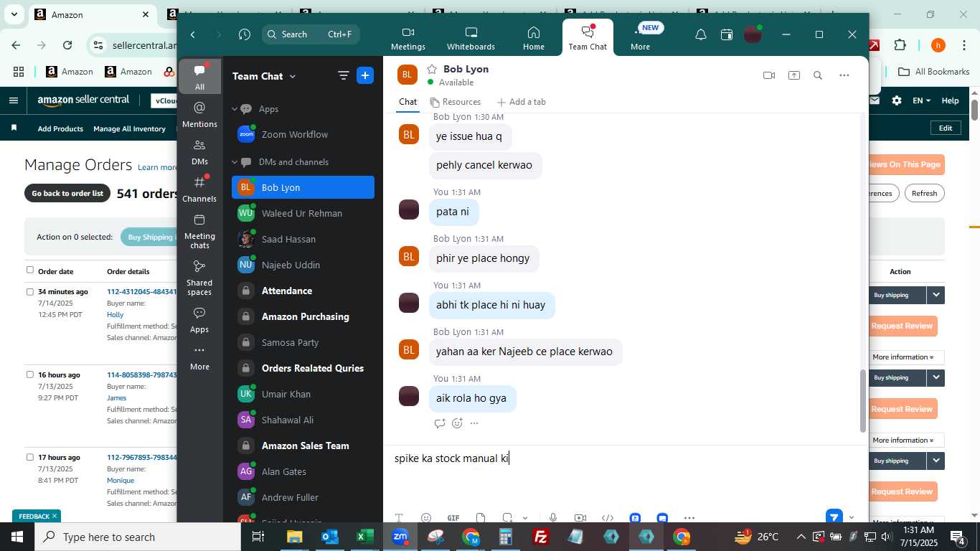Open Shared spaces in sidebar
Screen dimensions: 980x551
click(x=199, y=278)
